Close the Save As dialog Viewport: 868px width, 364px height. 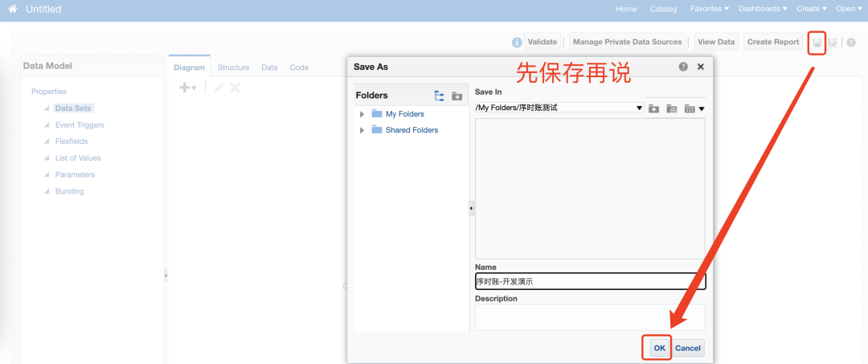click(701, 67)
